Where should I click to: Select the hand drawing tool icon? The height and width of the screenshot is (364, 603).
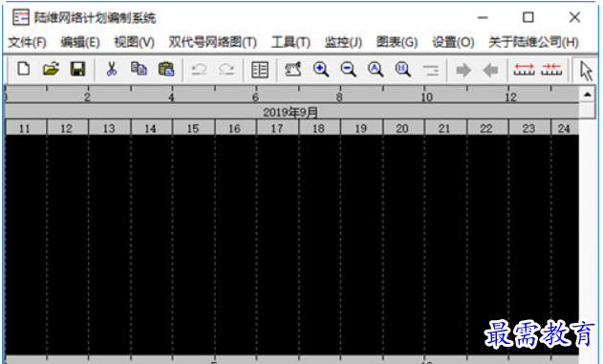292,70
